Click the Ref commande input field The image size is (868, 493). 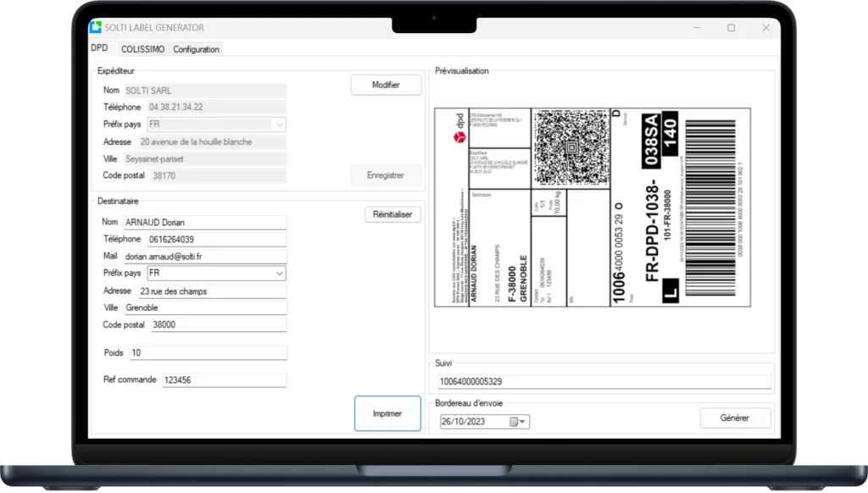[224, 380]
